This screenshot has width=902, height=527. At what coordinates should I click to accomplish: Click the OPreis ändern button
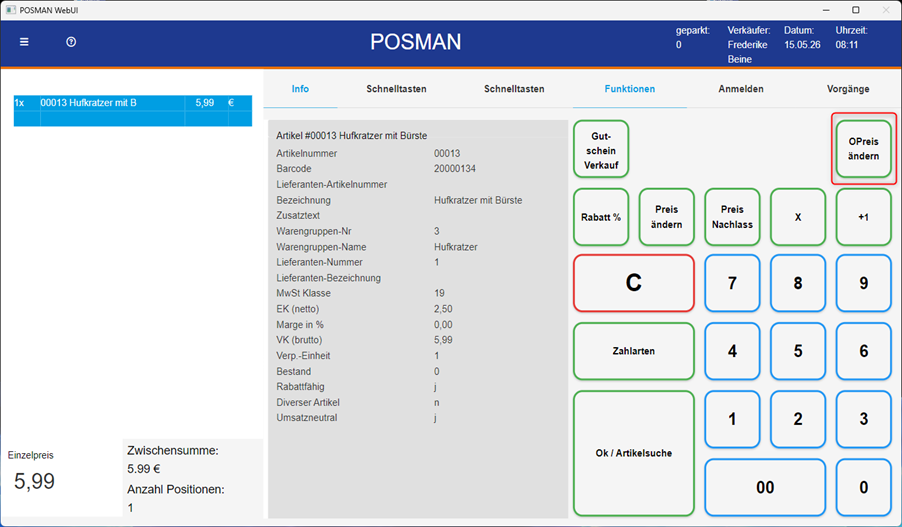863,149
